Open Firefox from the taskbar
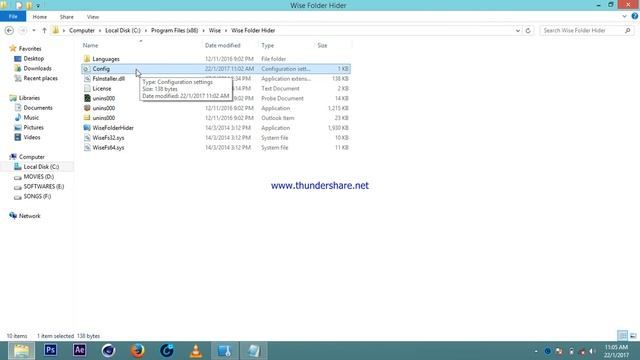Viewport: 640px width, 360px height. pos(138,351)
